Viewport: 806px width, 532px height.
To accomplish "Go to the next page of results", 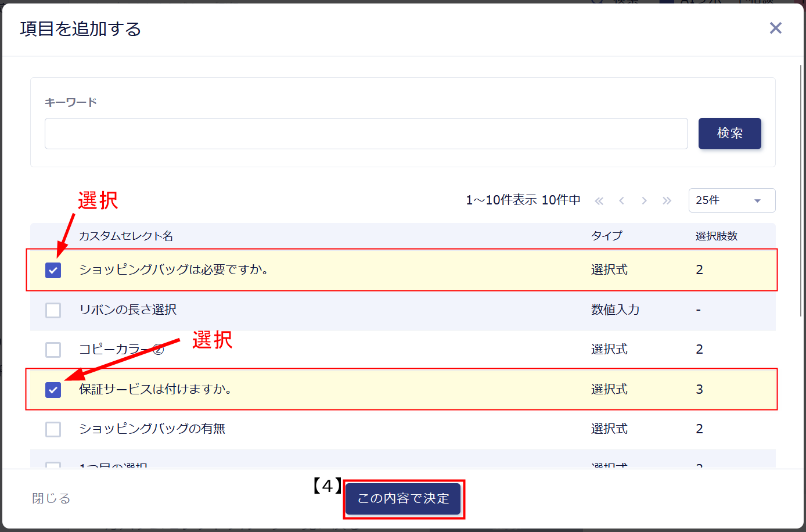I will point(644,201).
